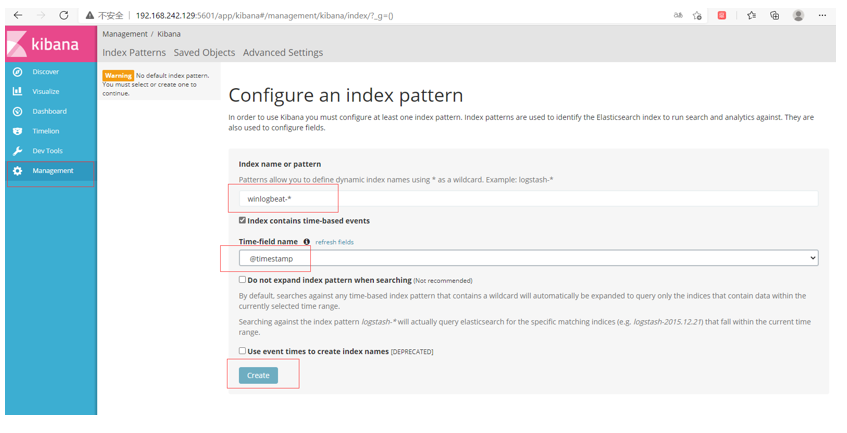Screen dimensions: 847x433
Task: Click the Time-field name label
Action: tap(268, 242)
